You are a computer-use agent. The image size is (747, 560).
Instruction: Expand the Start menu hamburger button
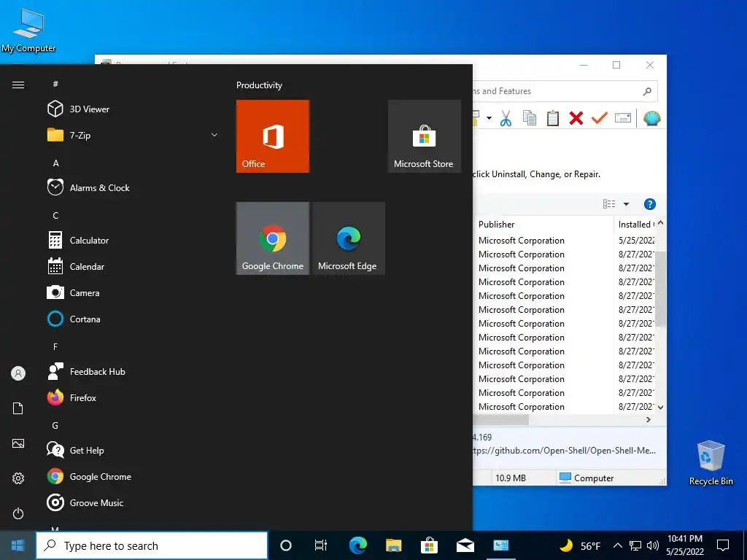[18, 85]
